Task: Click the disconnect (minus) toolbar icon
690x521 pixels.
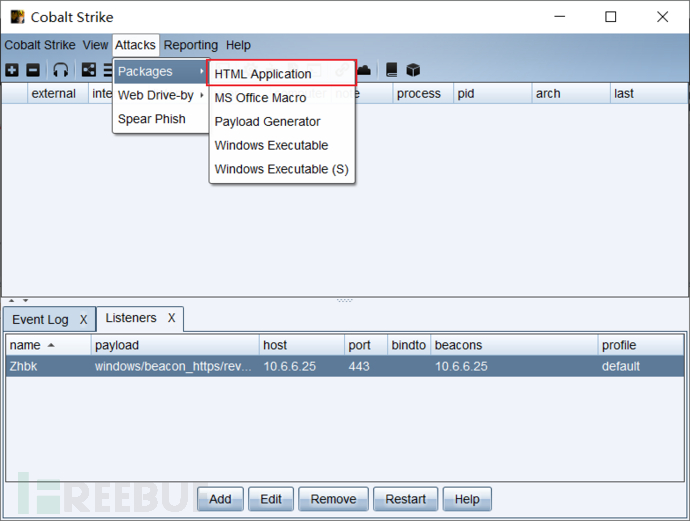Action: tap(33, 70)
